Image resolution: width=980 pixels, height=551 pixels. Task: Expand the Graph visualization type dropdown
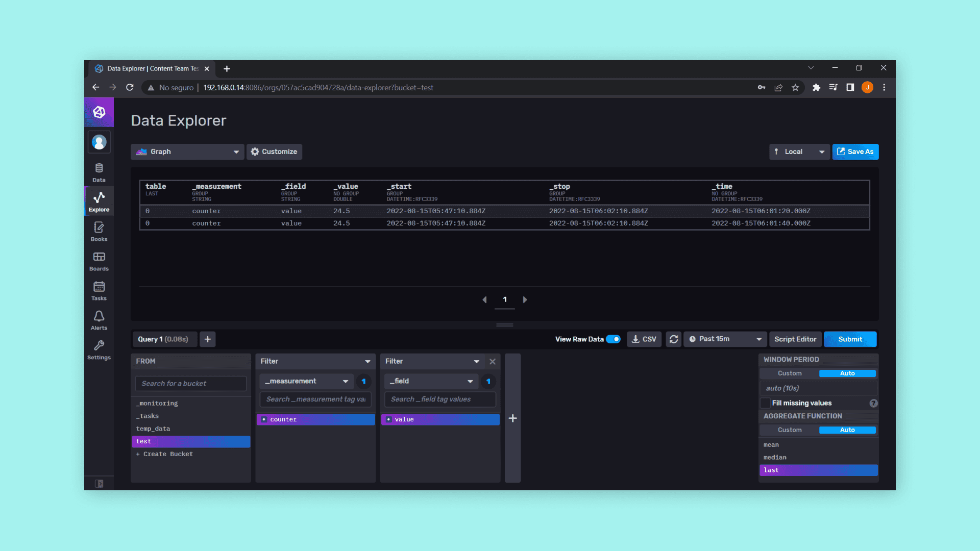[x=187, y=152]
